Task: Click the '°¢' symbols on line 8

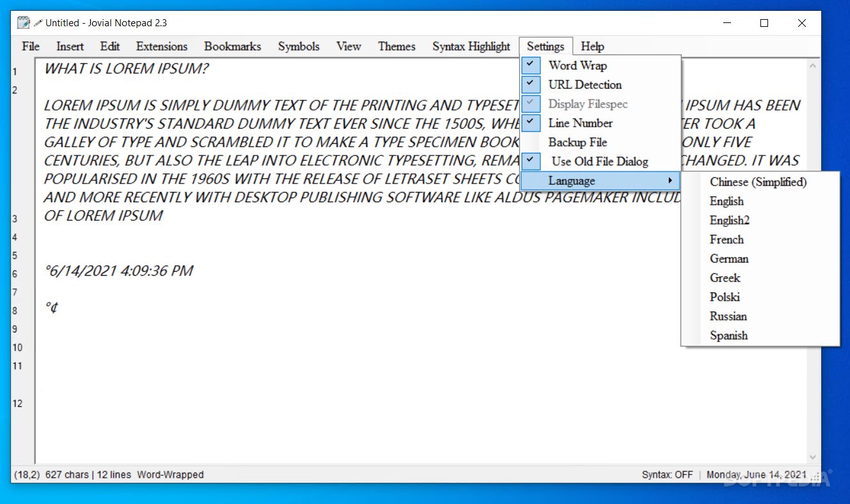Action: (x=52, y=308)
